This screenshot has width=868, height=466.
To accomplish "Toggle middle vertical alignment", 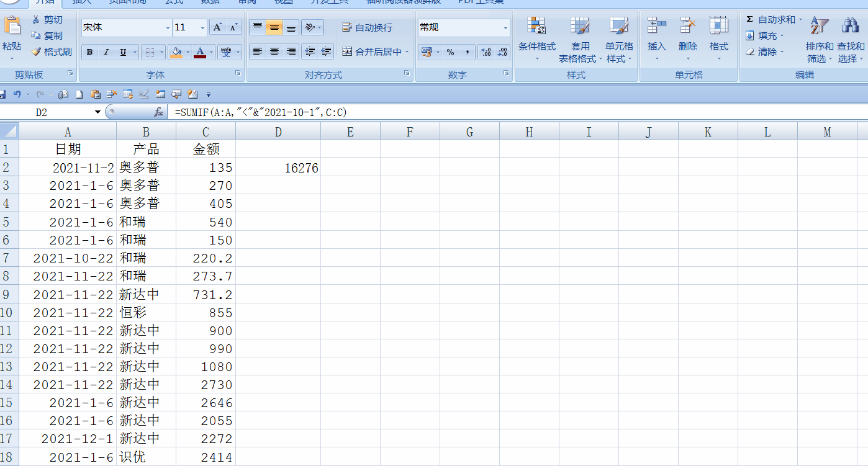I will click(x=274, y=27).
